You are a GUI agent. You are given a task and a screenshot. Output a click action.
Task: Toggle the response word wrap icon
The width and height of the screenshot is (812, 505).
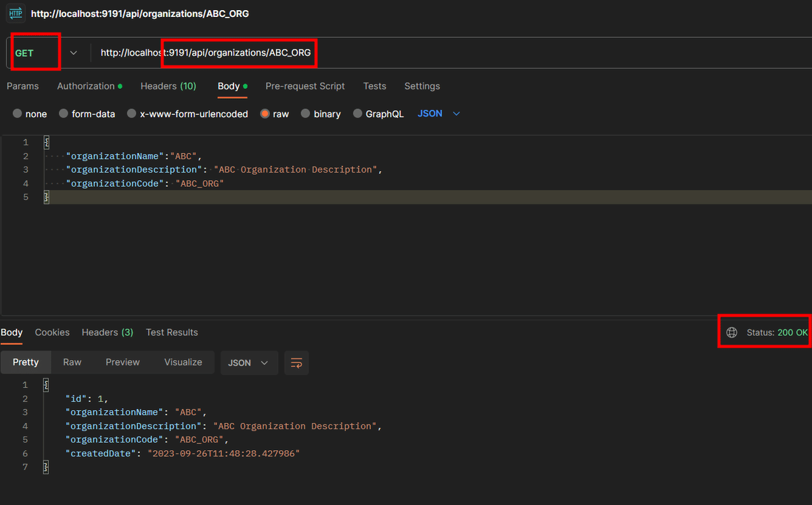[x=296, y=363]
